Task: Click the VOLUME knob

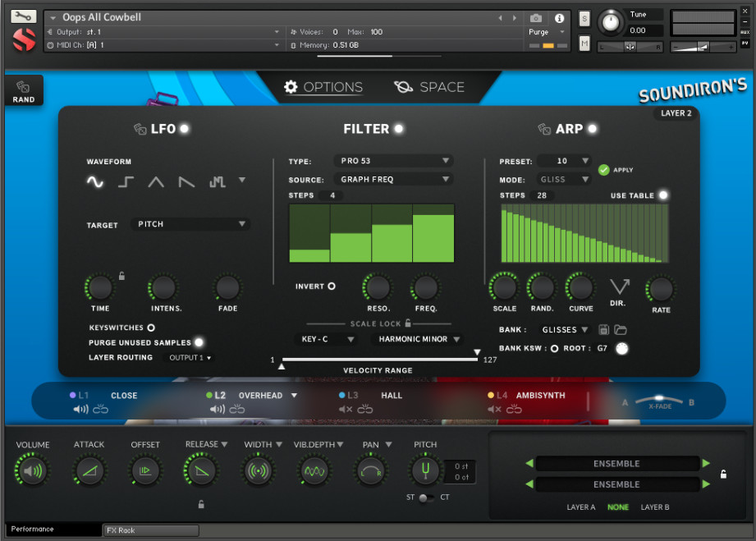Action: [x=32, y=470]
